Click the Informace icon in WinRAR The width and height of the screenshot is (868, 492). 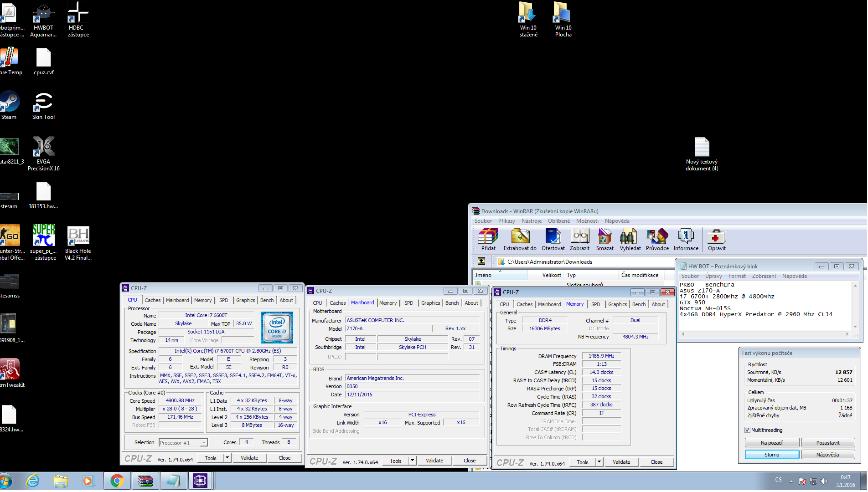pos(686,240)
